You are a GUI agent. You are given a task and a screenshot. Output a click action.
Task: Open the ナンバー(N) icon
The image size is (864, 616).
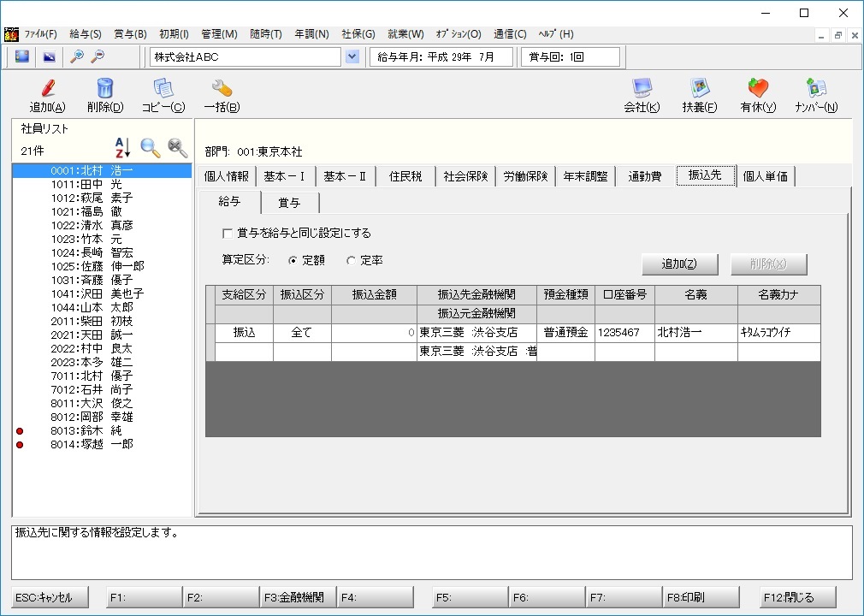coord(816,88)
